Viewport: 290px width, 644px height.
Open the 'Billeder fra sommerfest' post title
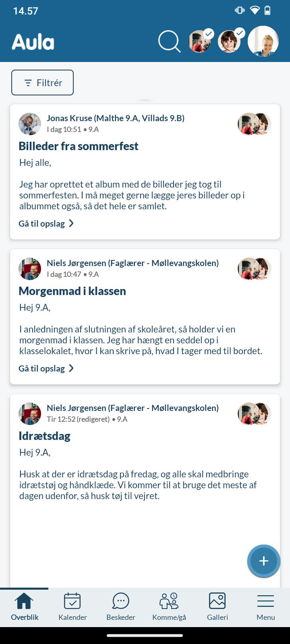pos(79,146)
